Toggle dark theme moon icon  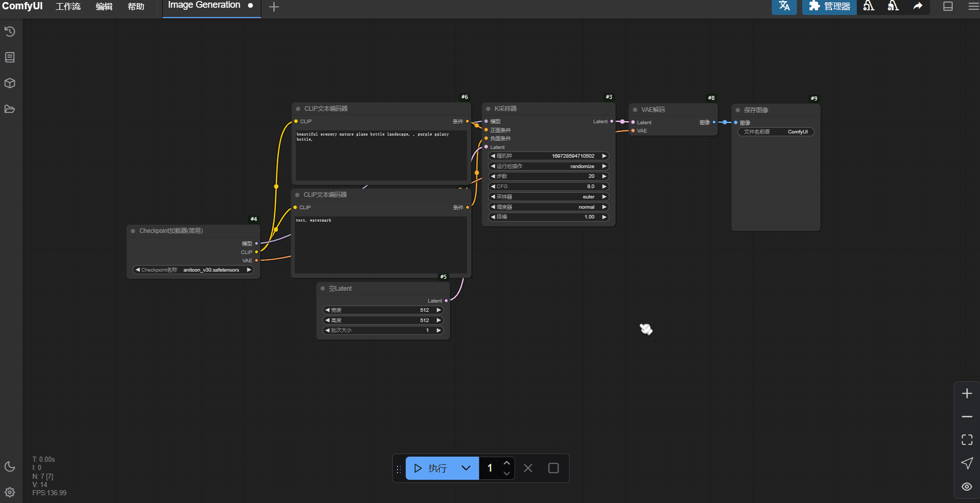pos(10,466)
